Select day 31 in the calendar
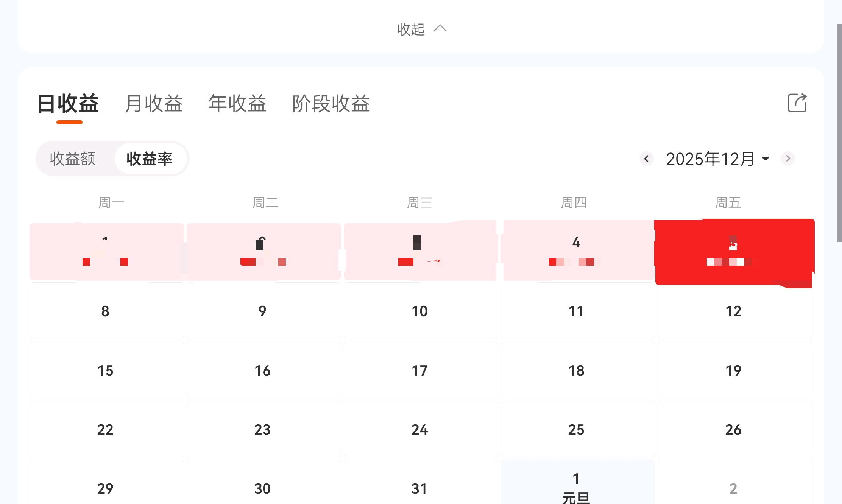This screenshot has width=842, height=504. (x=420, y=488)
